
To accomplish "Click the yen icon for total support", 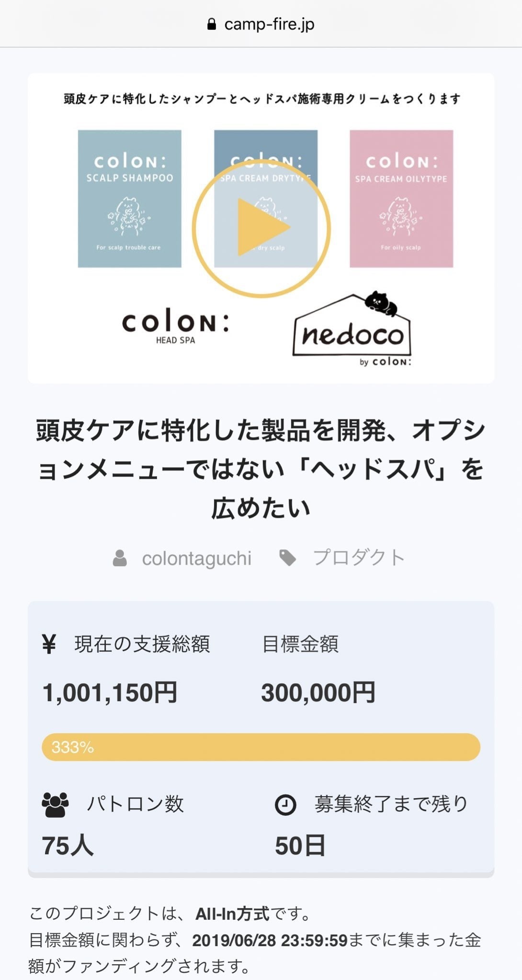I will [49, 644].
